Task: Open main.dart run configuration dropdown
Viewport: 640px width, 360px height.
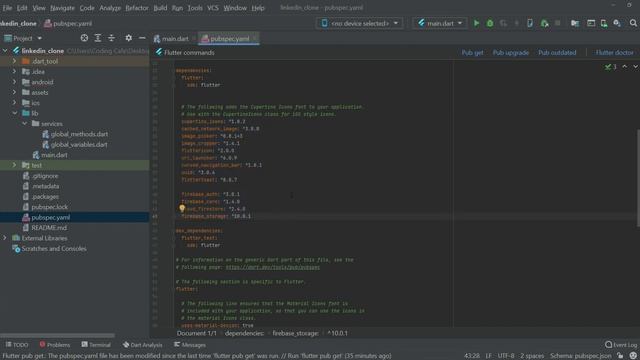Action: coord(440,23)
